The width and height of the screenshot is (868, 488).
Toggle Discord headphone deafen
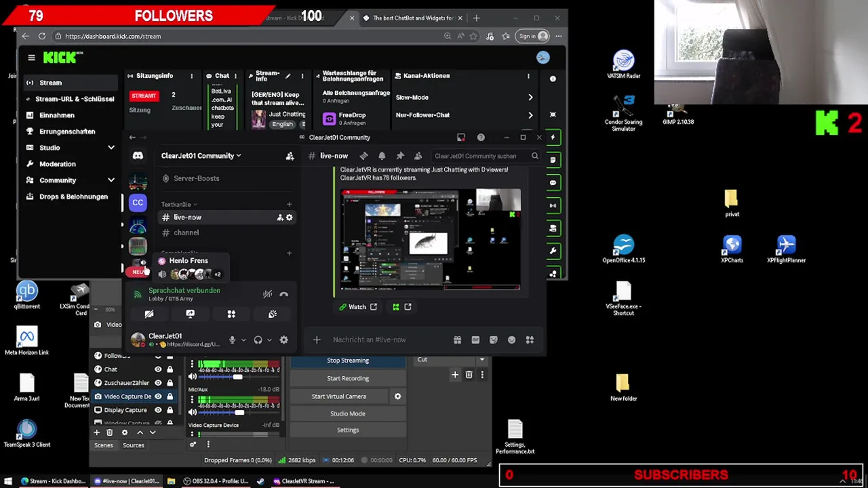coord(258,340)
